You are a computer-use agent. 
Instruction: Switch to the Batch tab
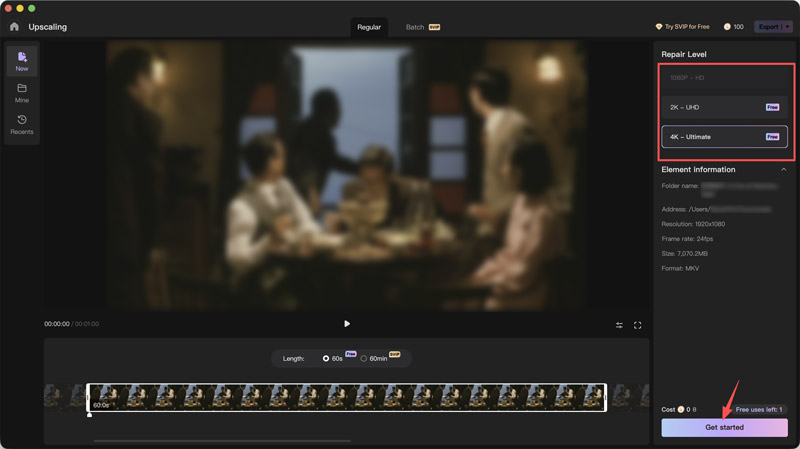(422, 27)
